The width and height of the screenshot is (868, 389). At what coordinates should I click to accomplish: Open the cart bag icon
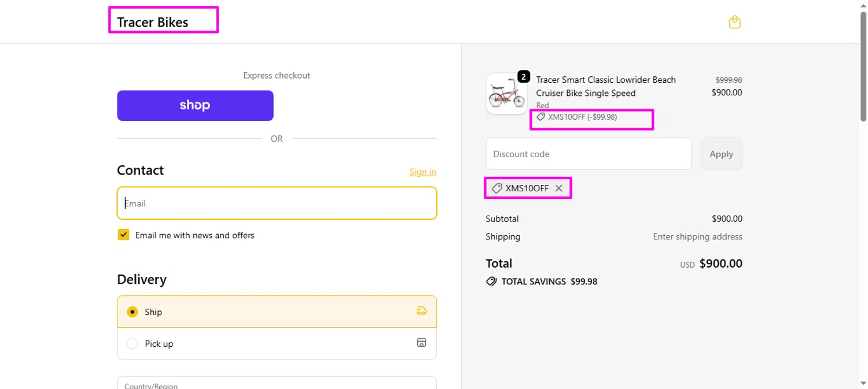(734, 22)
